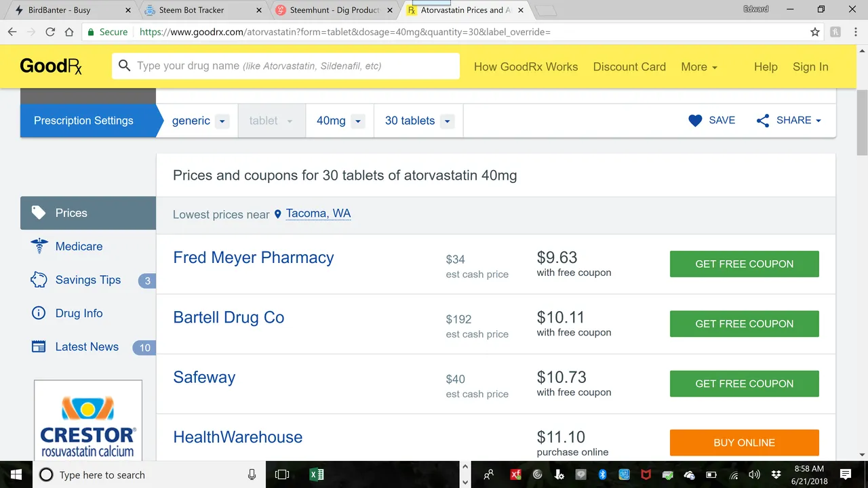Open the Savings Tips sidebar section
The height and width of the screenshot is (488, 868).
pos(88,279)
